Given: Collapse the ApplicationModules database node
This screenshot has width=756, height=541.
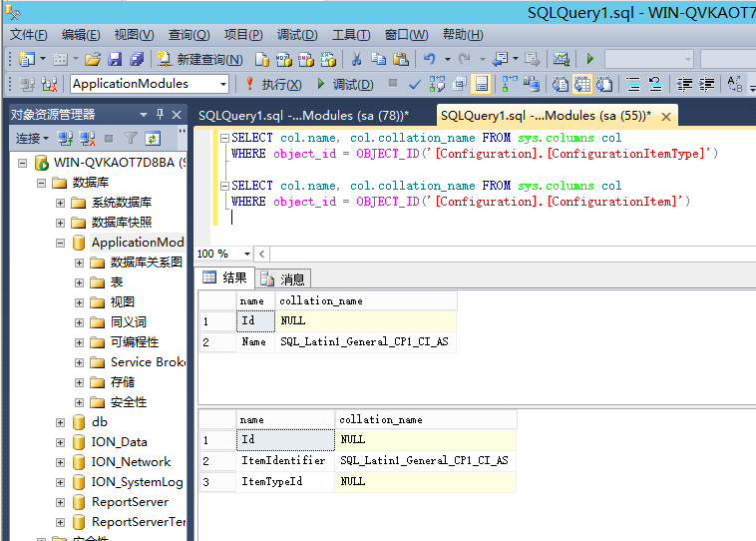Looking at the screenshot, I should tap(60, 243).
